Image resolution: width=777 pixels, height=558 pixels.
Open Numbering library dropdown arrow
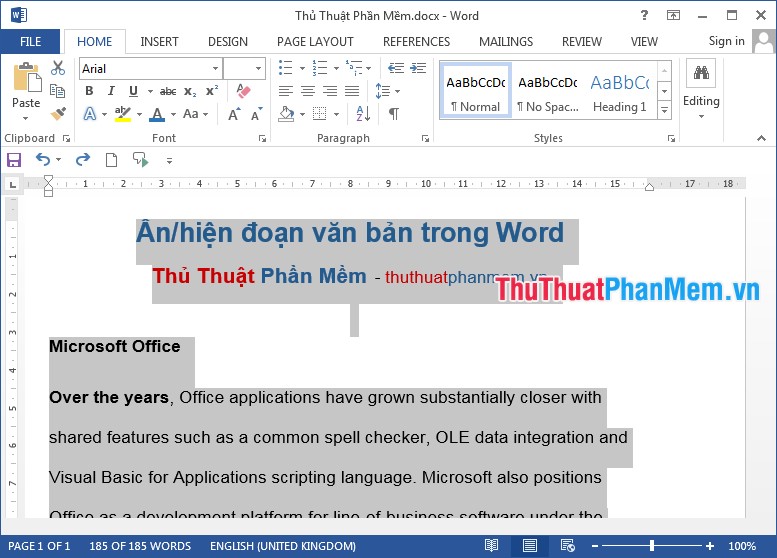(336, 68)
